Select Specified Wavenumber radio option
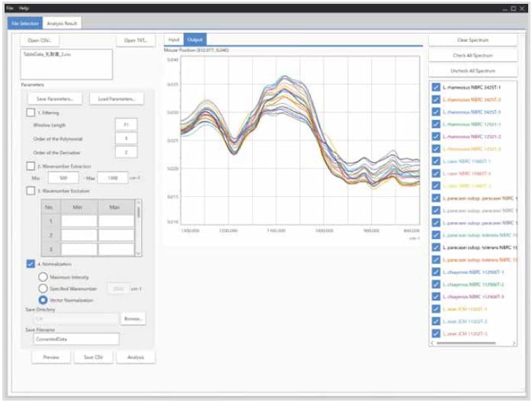The height and width of the screenshot is (403, 532). click(x=43, y=289)
